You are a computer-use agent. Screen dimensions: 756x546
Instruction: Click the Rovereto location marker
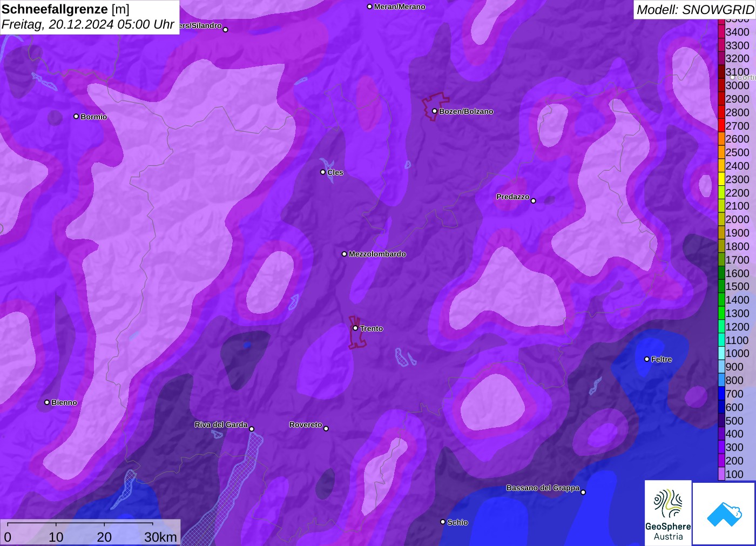(326, 429)
